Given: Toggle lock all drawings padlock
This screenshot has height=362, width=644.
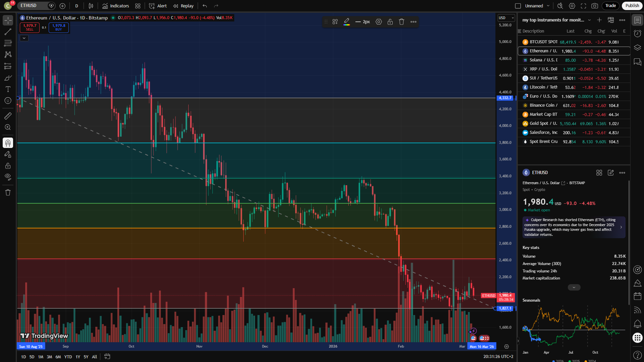Looking at the screenshot, I should pyautogui.click(x=8, y=165).
